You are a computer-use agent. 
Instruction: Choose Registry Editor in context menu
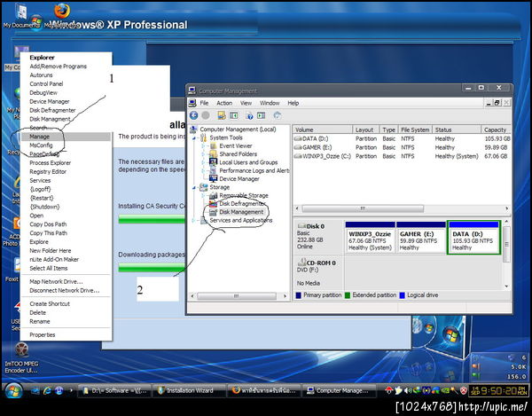(x=66, y=172)
